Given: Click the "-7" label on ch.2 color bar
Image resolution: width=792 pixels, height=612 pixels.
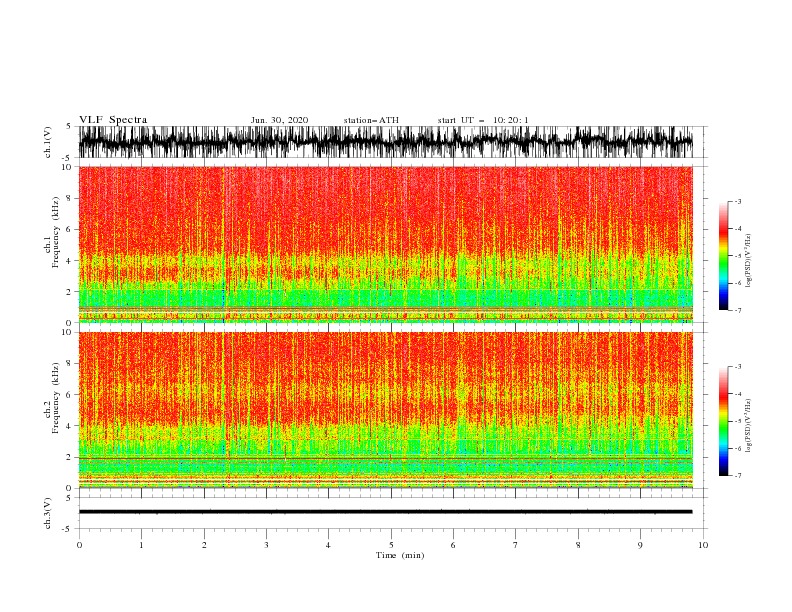Looking at the screenshot, I should pos(737,475).
